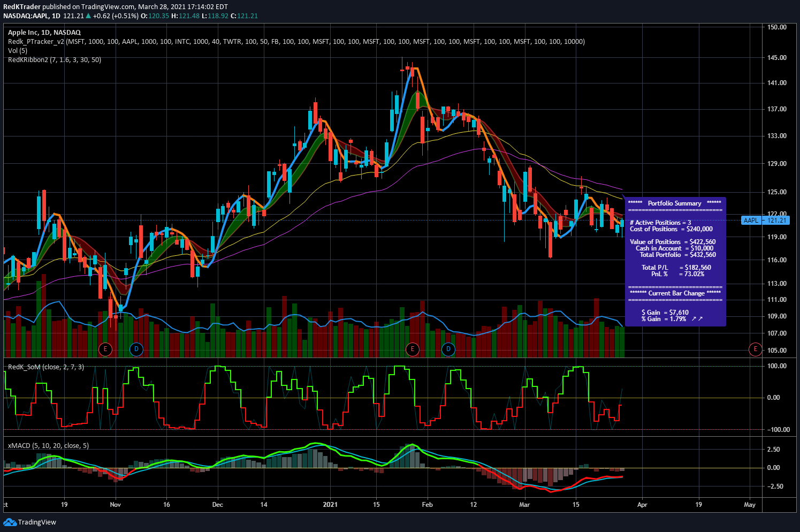Click the Total P/L = $182,560 line
This screenshot has width=800, height=532.
[x=676, y=268]
